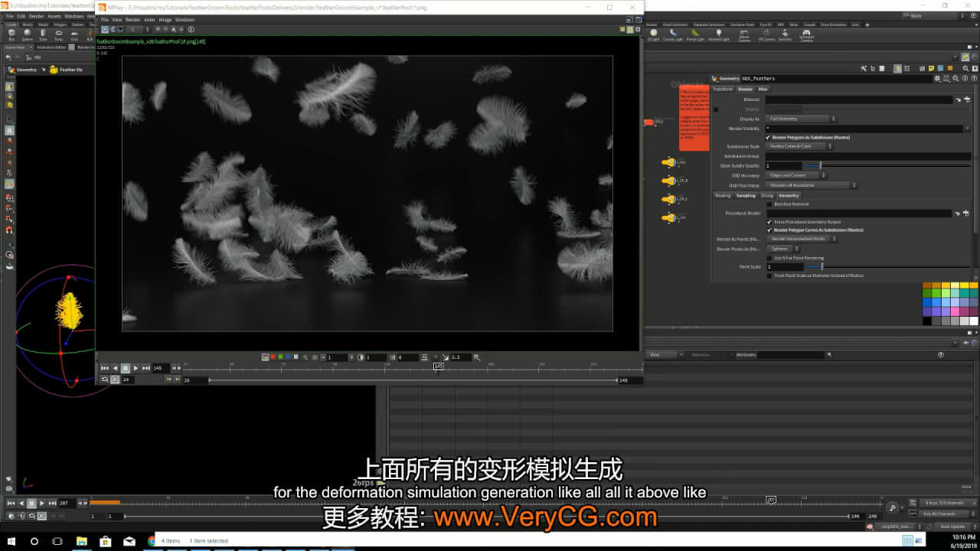This screenshot has width=980, height=551.
Task: Jump to last frame in MPlay
Action: pyautogui.click(x=145, y=368)
